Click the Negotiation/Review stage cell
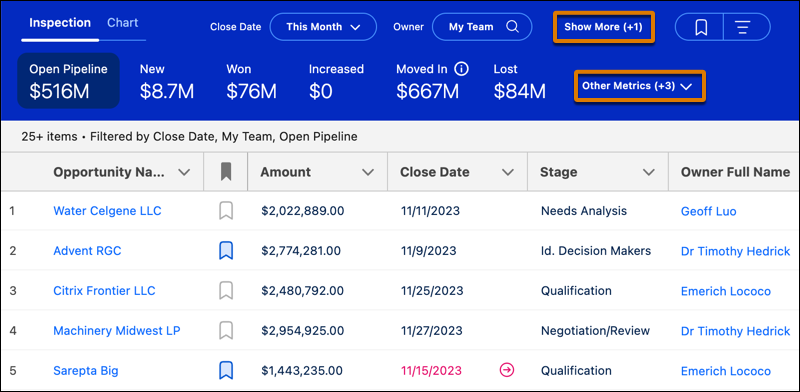The image size is (800, 392). (x=595, y=330)
